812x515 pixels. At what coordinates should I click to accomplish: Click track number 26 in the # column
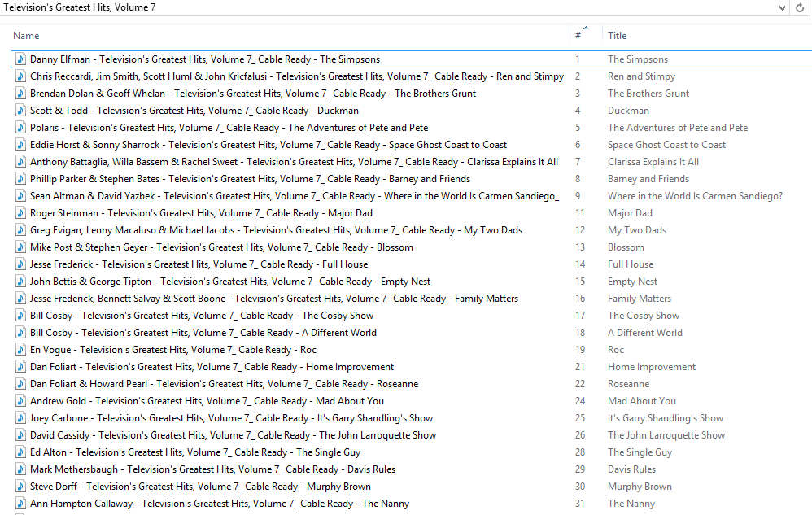coord(580,435)
